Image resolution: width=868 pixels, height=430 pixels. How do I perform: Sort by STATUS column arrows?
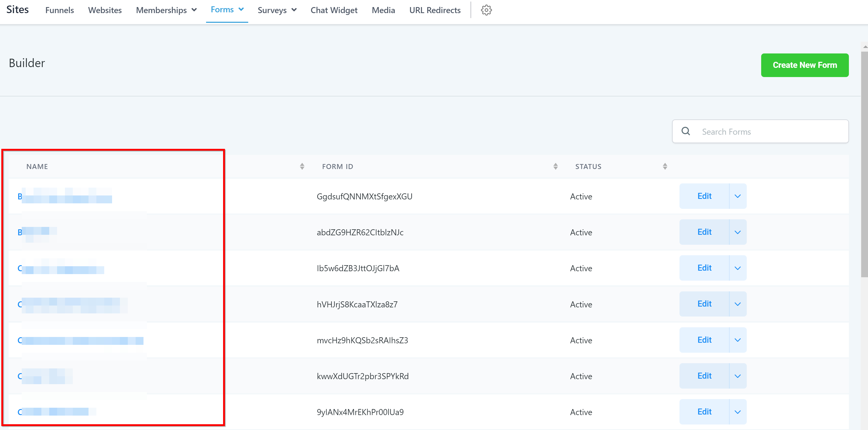pos(665,166)
